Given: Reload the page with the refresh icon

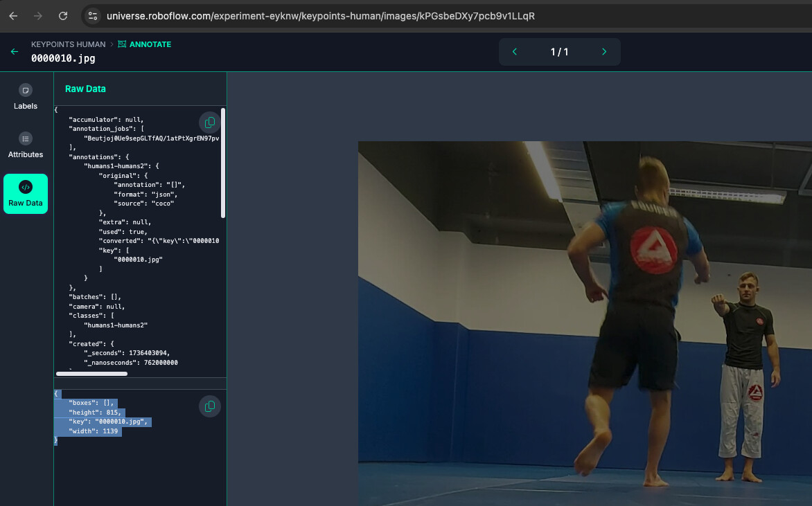Looking at the screenshot, I should tap(62, 16).
